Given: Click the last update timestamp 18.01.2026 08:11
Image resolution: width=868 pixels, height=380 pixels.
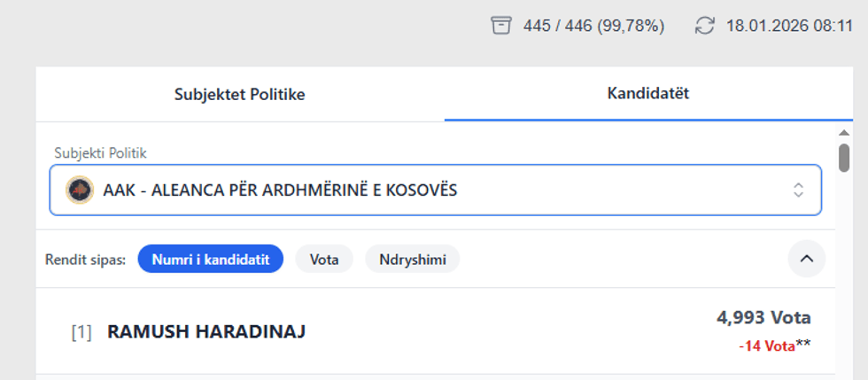Looking at the screenshot, I should (788, 26).
